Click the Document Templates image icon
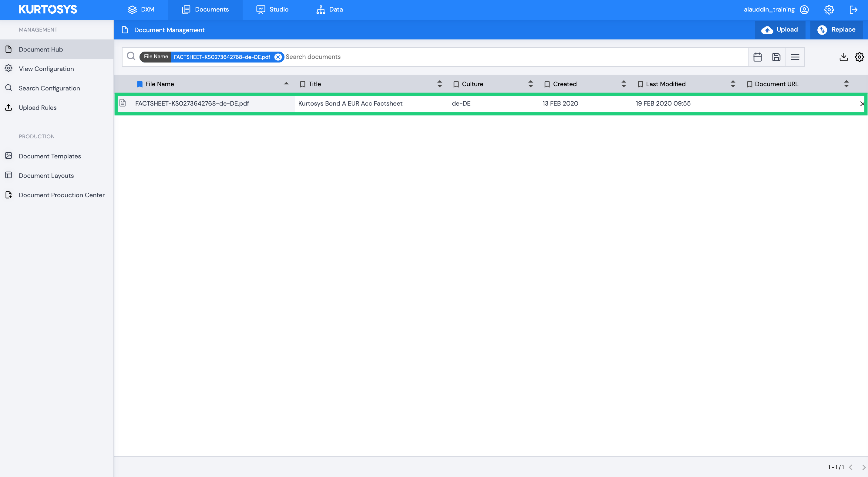The width and height of the screenshot is (868, 477). 9,155
